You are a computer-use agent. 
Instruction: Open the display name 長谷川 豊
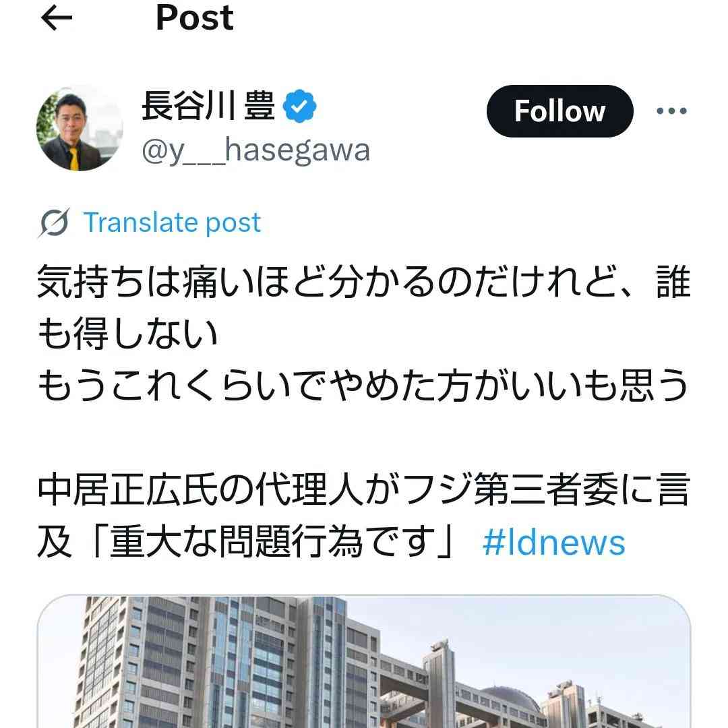[x=208, y=107]
